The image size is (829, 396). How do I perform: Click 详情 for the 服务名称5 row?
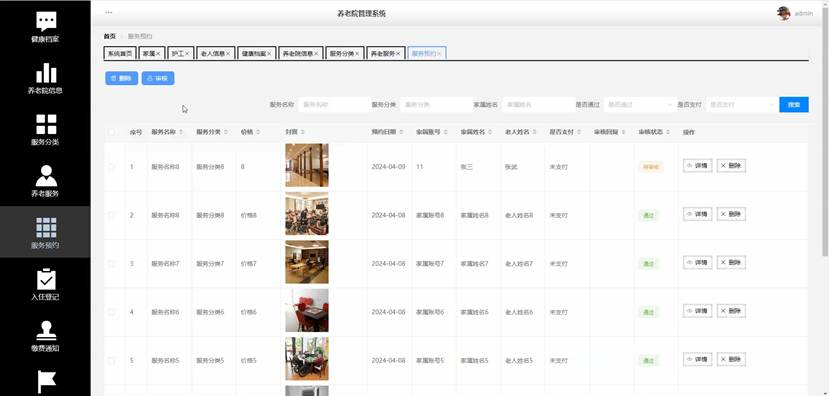coord(697,360)
